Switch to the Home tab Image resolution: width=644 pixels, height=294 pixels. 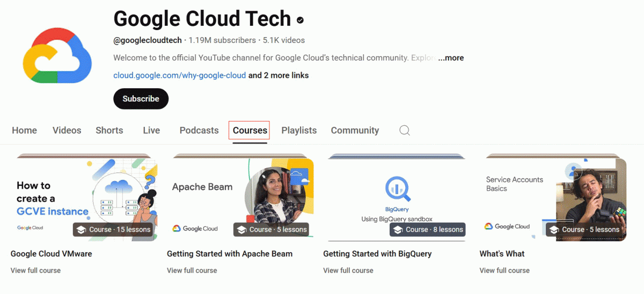click(x=24, y=130)
